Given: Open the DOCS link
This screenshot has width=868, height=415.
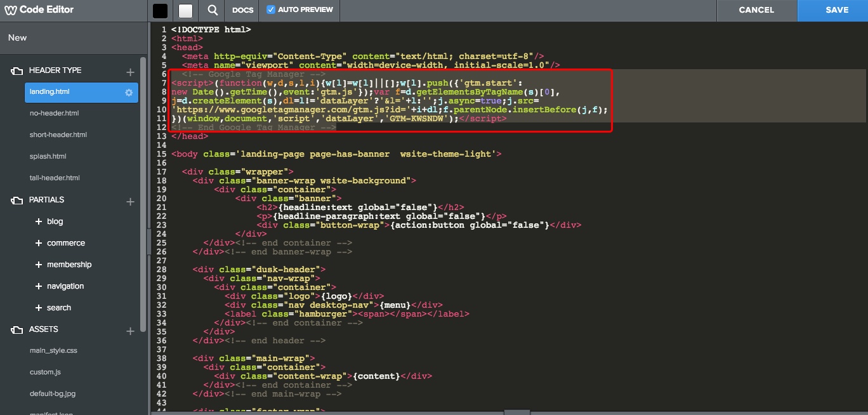Looking at the screenshot, I should pyautogui.click(x=243, y=10).
